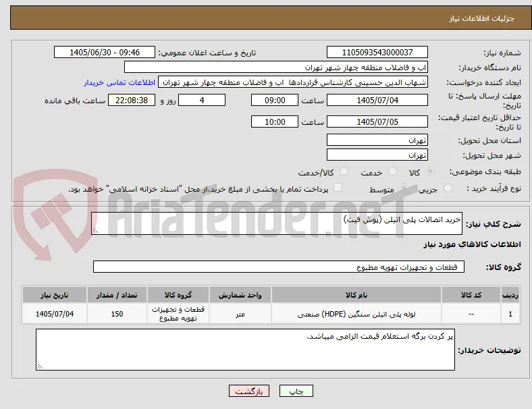Click the resize grip of the description text area
532x409 pixels.
coord(95,231)
